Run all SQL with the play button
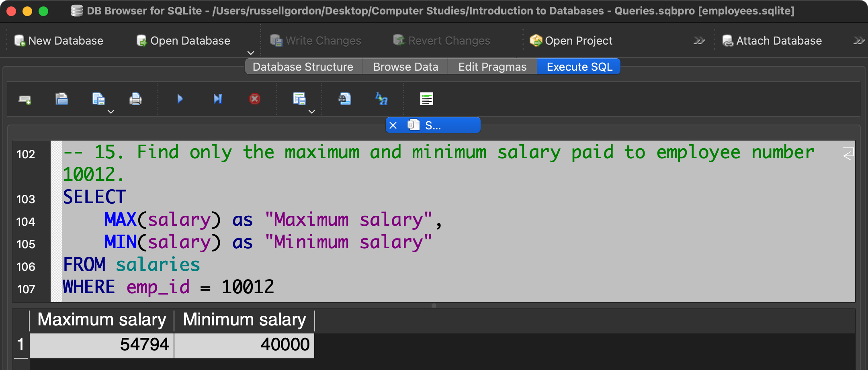This screenshot has height=370, width=868. (x=180, y=99)
